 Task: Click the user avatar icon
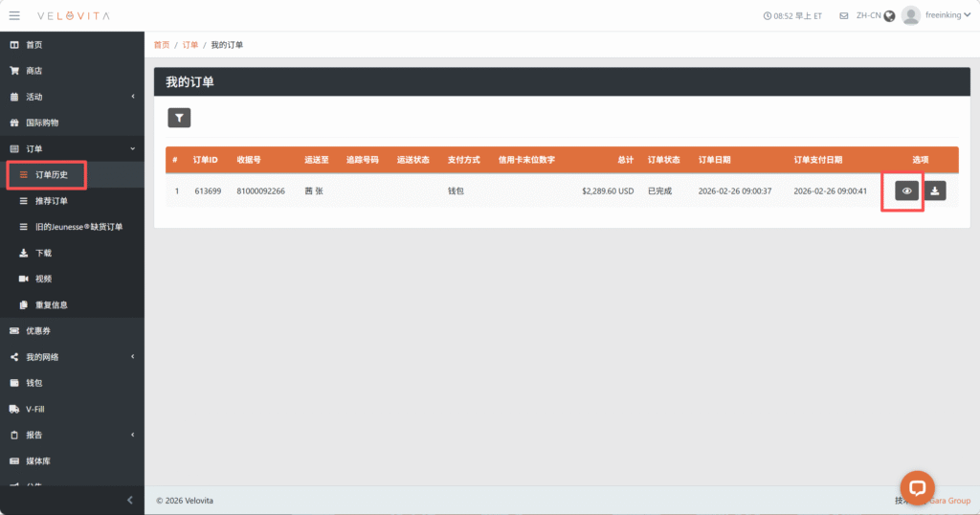coord(911,15)
